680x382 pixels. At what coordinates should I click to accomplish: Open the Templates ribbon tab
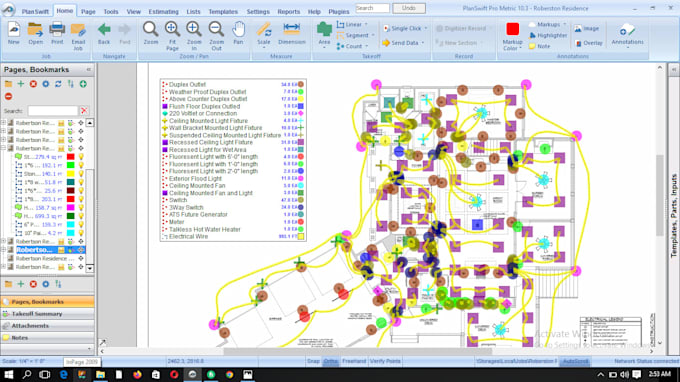pos(223,12)
